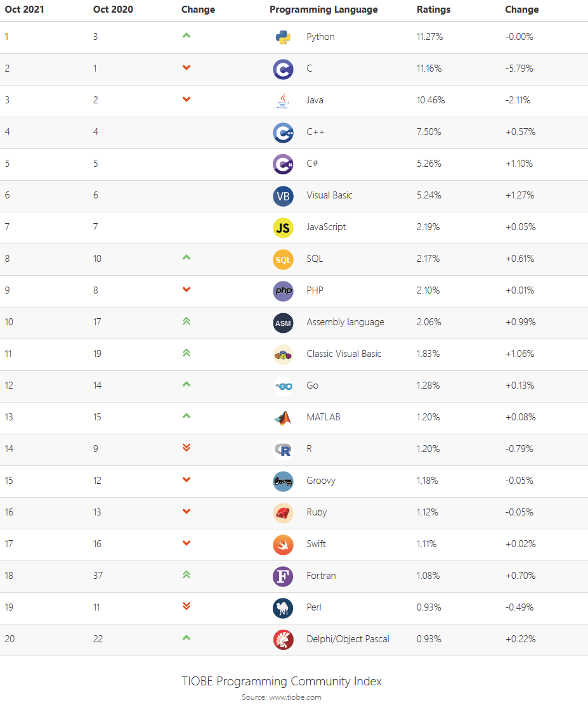
Task: Click the PHP logo icon
Action: pyautogui.click(x=283, y=290)
